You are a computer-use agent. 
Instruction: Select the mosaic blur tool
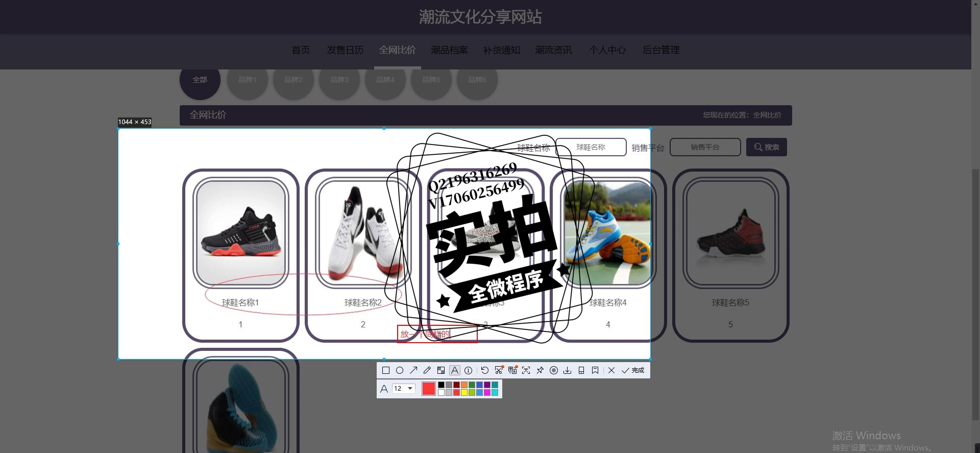coord(441,370)
